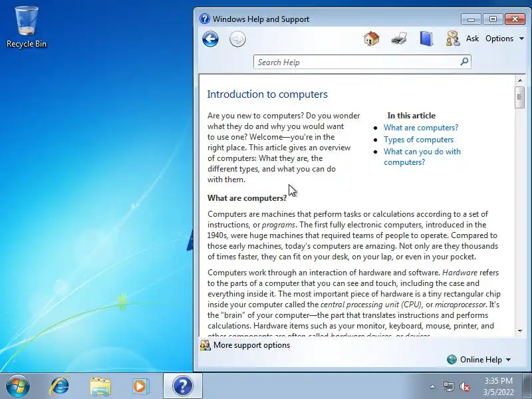532x399 pixels.
Task: Click the network tray icon
Action: (448, 386)
